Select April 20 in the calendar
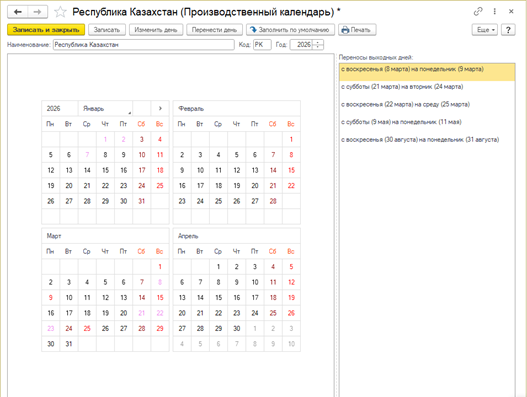Viewport: 527px width, 397px height. coord(182,313)
